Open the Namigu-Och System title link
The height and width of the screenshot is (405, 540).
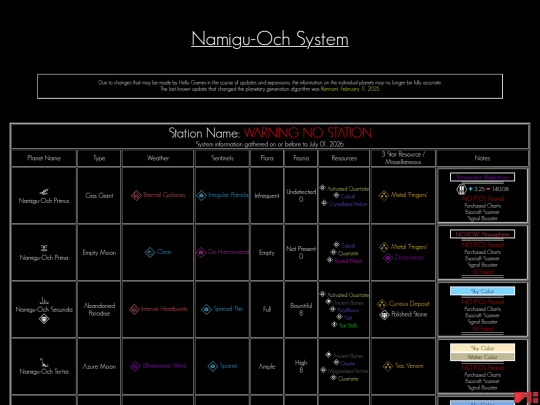pos(270,39)
